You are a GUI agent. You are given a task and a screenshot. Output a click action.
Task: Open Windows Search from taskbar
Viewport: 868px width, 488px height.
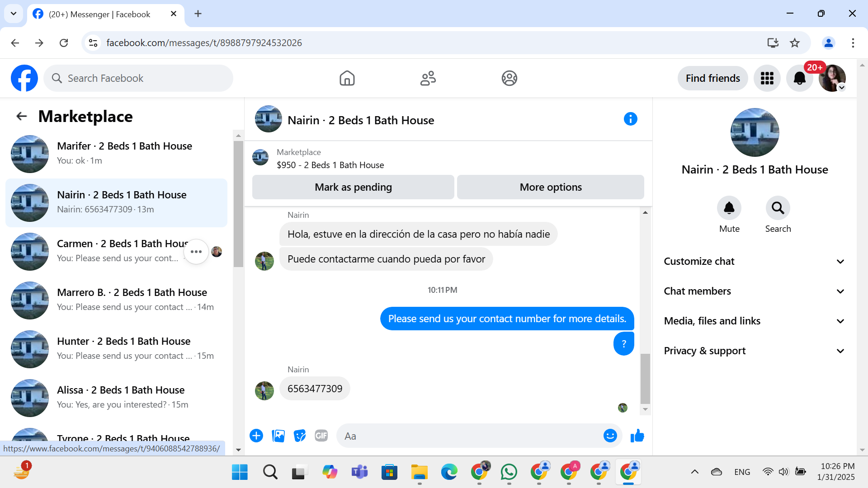270,472
